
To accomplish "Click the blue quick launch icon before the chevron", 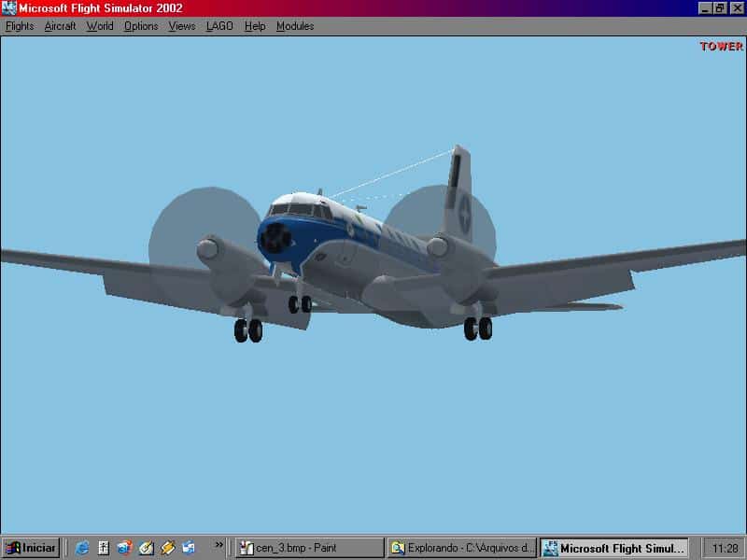I will click(x=190, y=548).
